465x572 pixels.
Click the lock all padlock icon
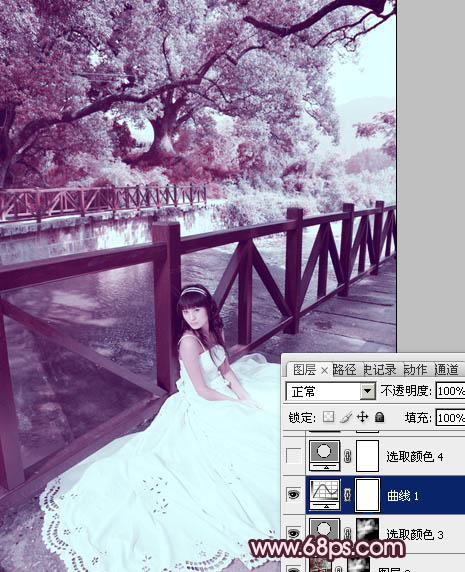[380, 417]
